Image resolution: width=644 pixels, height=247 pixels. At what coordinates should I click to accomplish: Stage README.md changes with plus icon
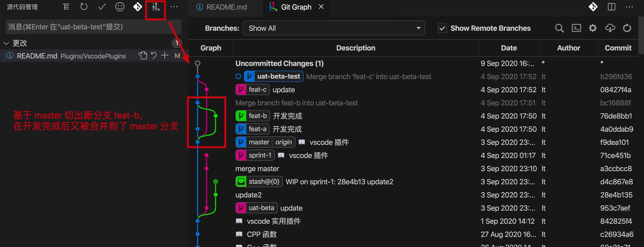164,56
